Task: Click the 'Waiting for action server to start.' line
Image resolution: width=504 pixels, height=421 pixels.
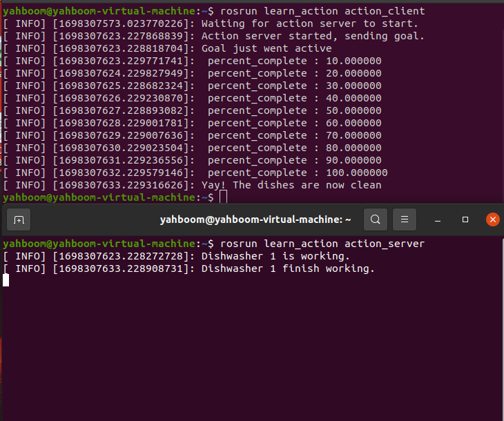Action: pyautogui.click(x=211, y=23)
